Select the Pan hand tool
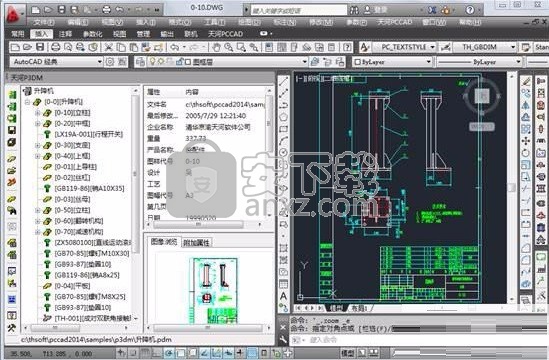Viewport: 549px width, 360px height. tap(216, 47)
